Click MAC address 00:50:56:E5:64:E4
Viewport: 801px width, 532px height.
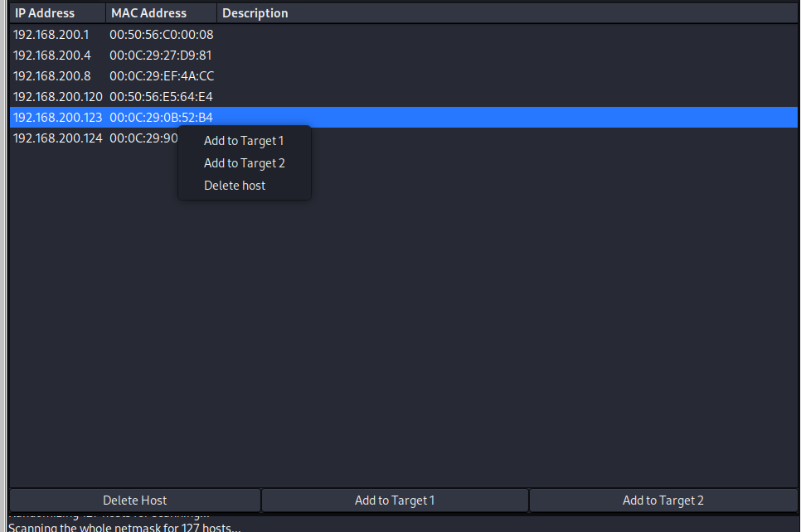pyautogui.click(x=161, y=97)
